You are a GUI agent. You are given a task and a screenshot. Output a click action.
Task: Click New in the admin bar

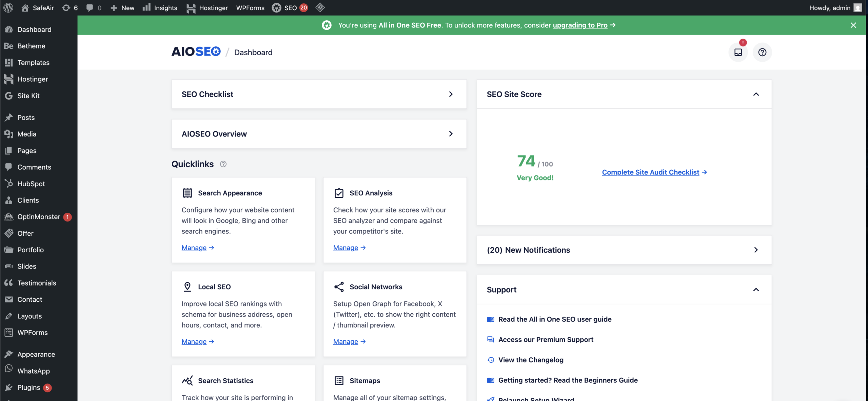122,7
